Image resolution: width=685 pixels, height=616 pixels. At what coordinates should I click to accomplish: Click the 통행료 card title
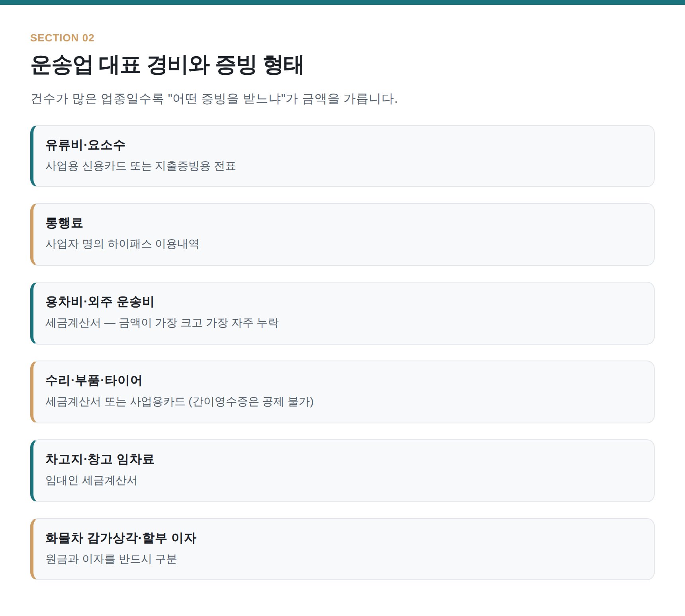pyautogui.click(x=64, y=223)
